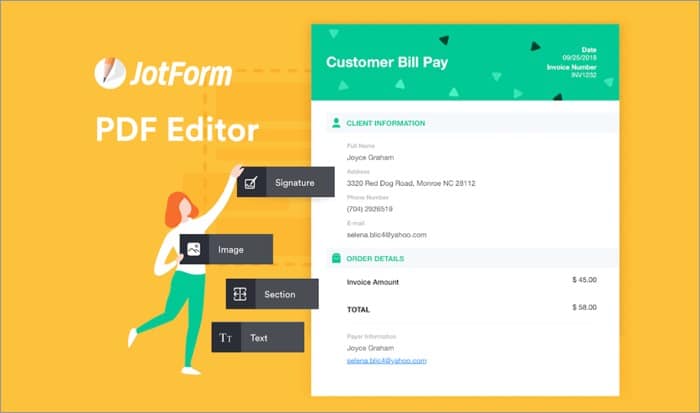The image size is (700, 413).
Task: Click the email under the E-mail label
Action: 387,235
